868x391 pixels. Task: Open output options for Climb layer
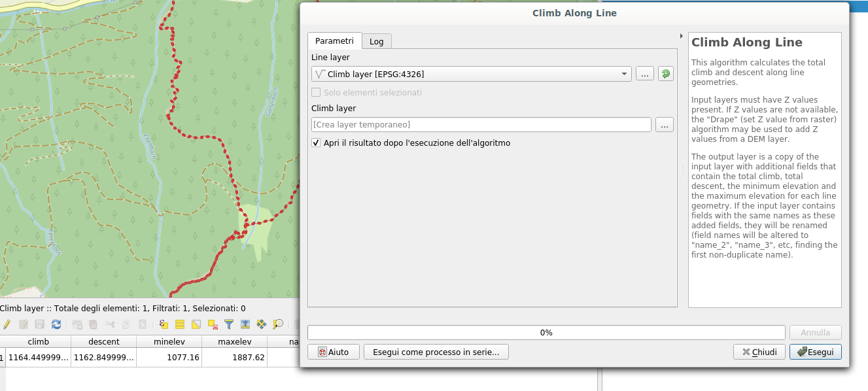(665, 125)
